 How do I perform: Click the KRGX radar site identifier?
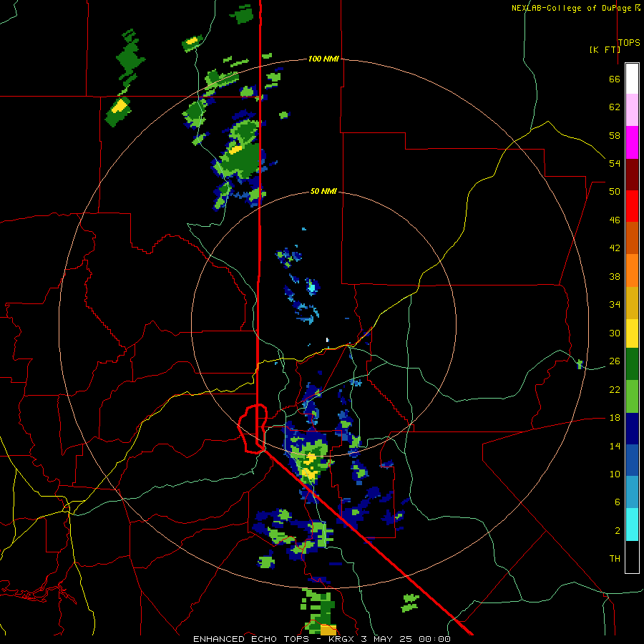pos(341,639)
